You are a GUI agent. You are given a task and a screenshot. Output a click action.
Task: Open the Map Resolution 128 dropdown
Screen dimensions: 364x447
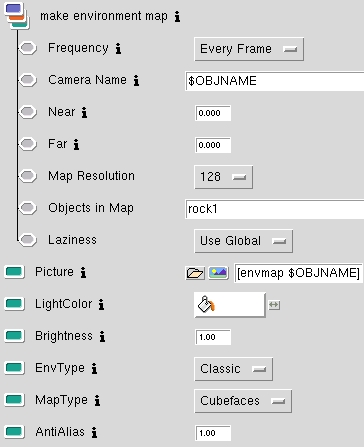pos(223,177)
